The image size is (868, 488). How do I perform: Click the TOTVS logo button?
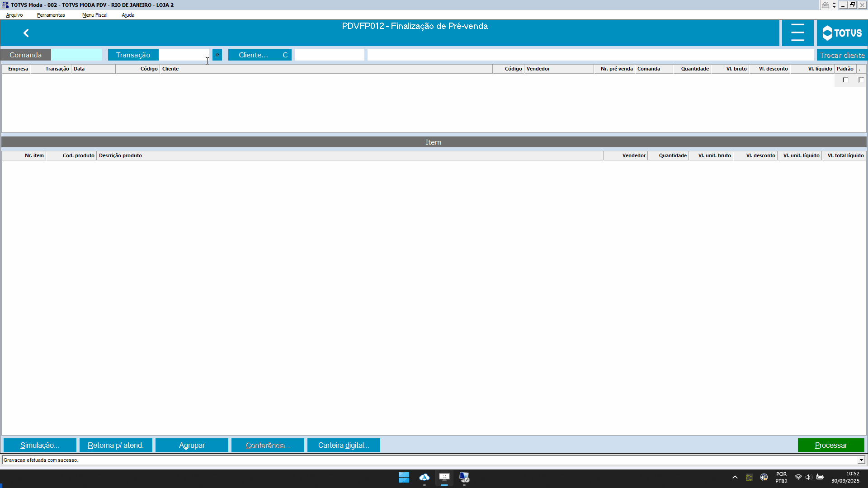[842, 33]
